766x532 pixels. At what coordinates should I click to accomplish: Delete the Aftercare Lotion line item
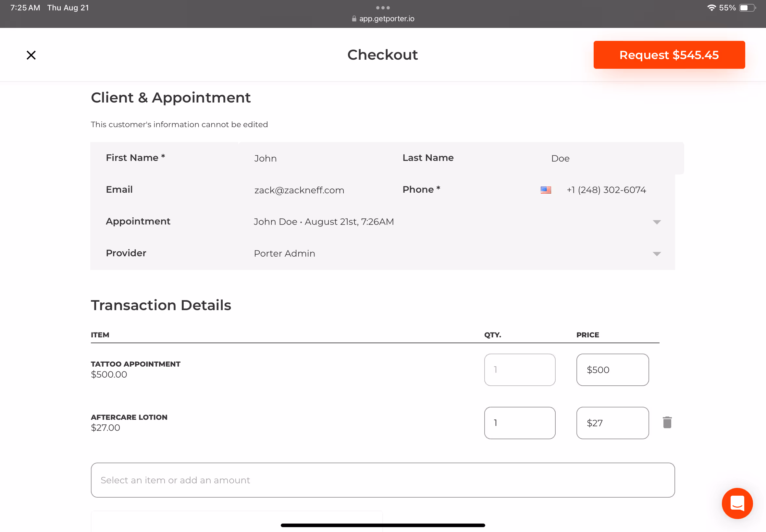667,422
